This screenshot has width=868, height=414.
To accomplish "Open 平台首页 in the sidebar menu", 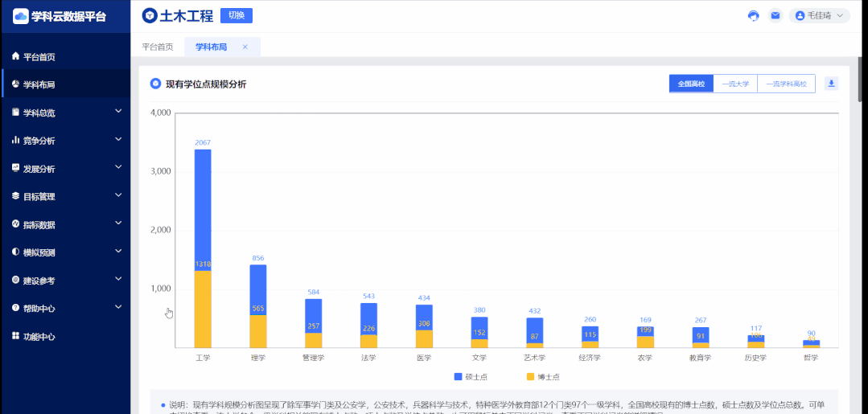I will pyautogui.click(x=65, y=56).
